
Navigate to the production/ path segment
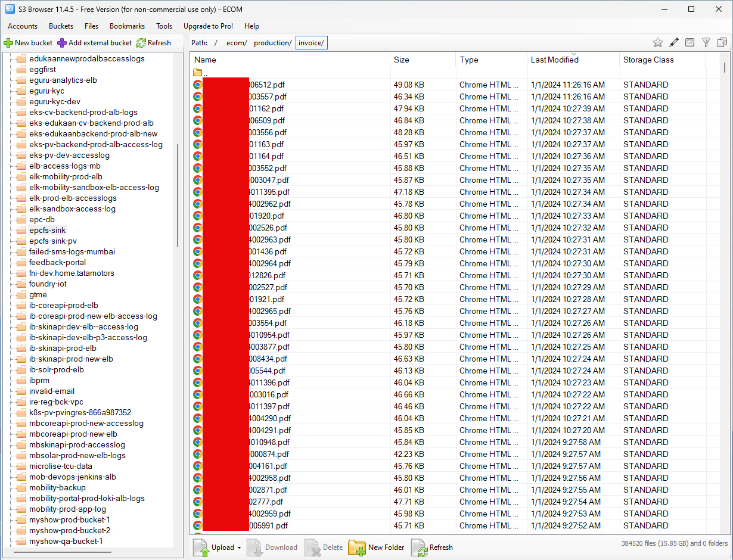272,43
